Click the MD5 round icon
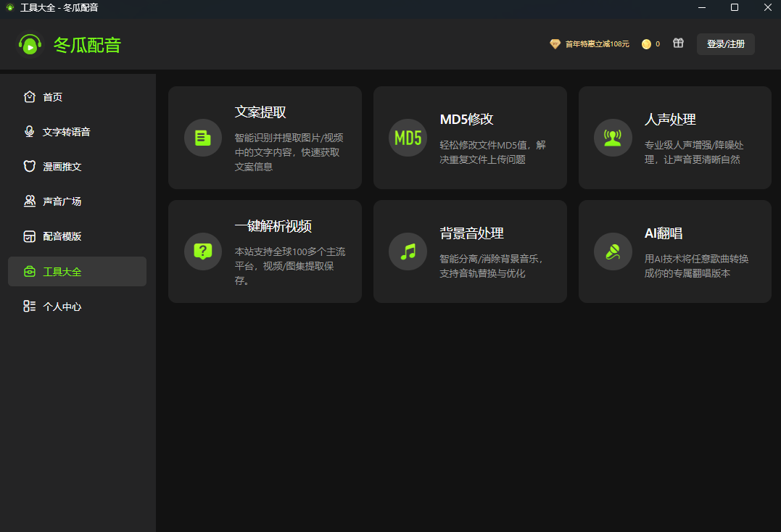 tap(408, 138)
